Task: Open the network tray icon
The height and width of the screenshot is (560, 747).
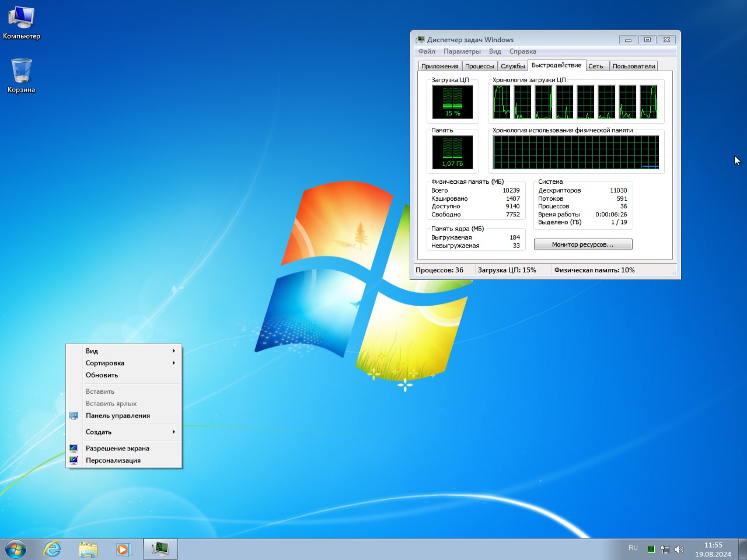Action: tap(665, 549)
